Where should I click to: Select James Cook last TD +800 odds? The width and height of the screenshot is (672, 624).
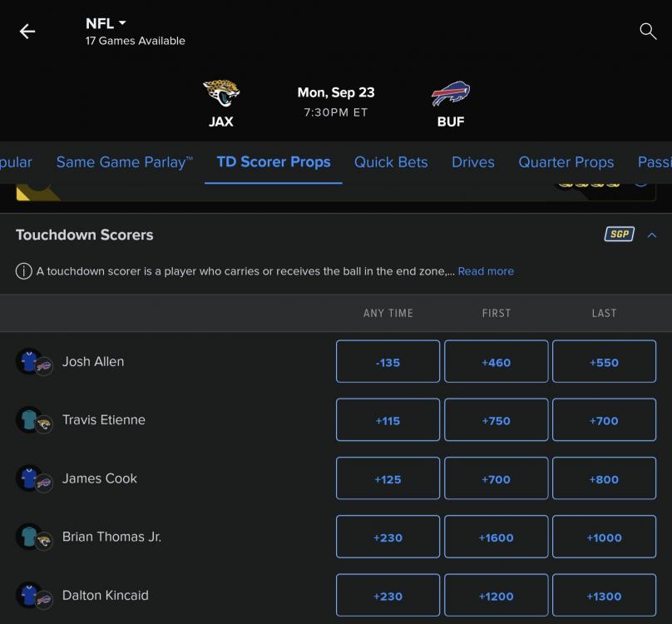pos(604,478)
